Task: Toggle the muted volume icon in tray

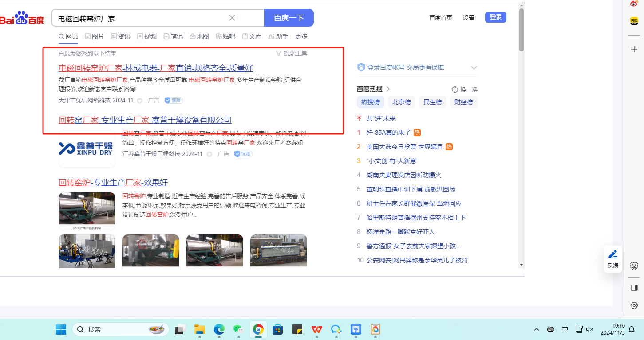Action: [x=590, y=329]
